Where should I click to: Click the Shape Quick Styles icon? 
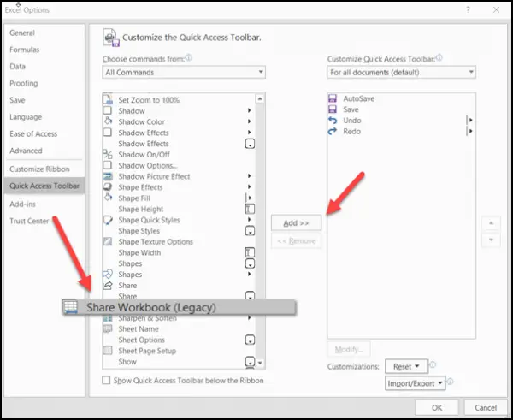point(108,220)
